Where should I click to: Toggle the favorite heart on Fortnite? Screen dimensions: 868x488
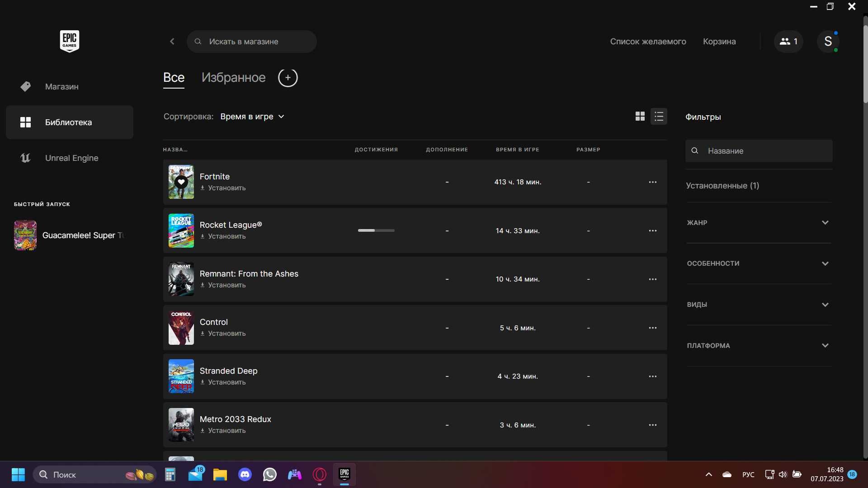[181, 182]
